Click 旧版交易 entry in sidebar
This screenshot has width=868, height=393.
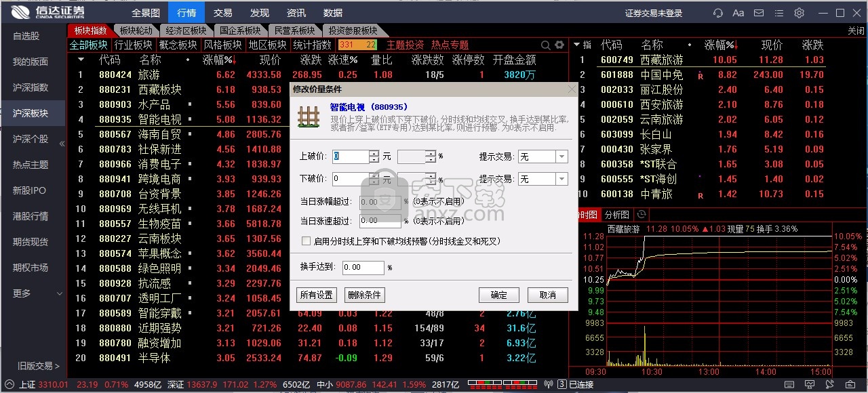(x=39, y=366)
